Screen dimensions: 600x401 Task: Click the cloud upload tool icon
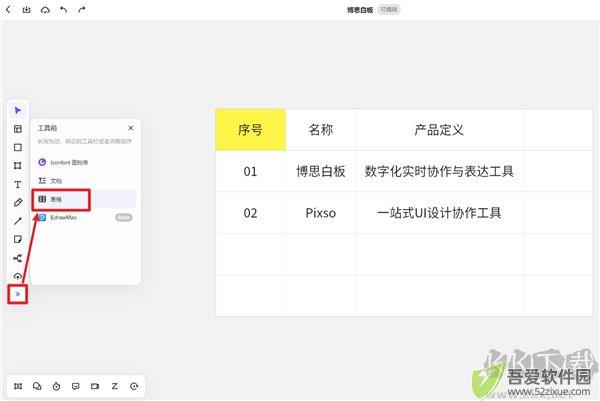tap(18, 276)
